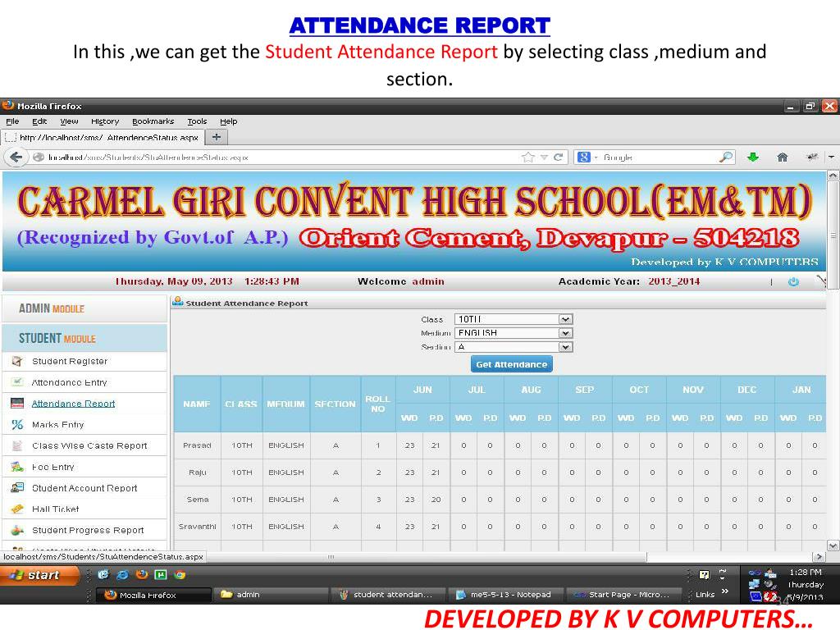Click the Fee Entry sidebar icon
Viewport: 840px width, 630px height.
[x=17, y=467]
